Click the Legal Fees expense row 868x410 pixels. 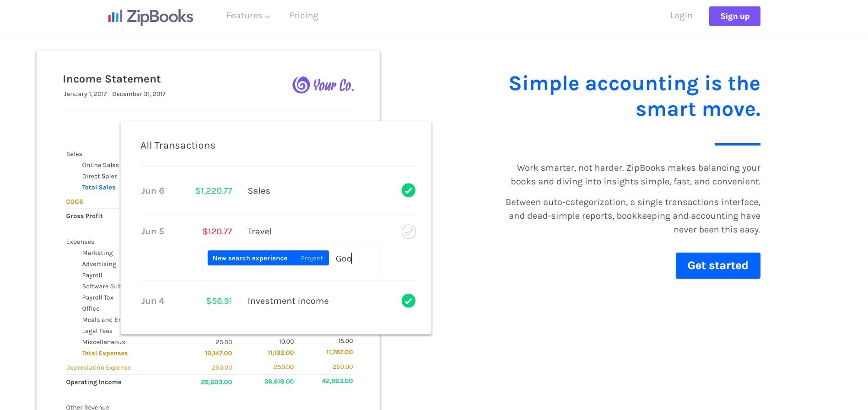point(97,331)
